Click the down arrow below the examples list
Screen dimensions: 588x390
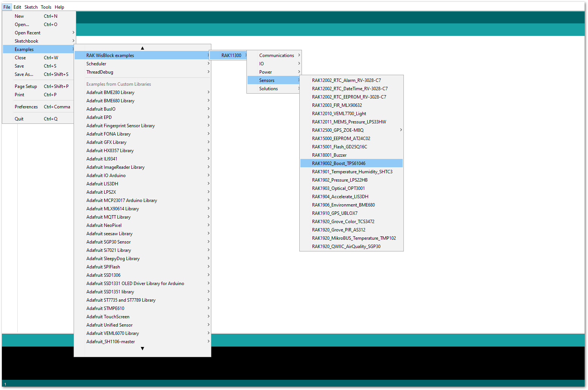[x=142, y=348]
